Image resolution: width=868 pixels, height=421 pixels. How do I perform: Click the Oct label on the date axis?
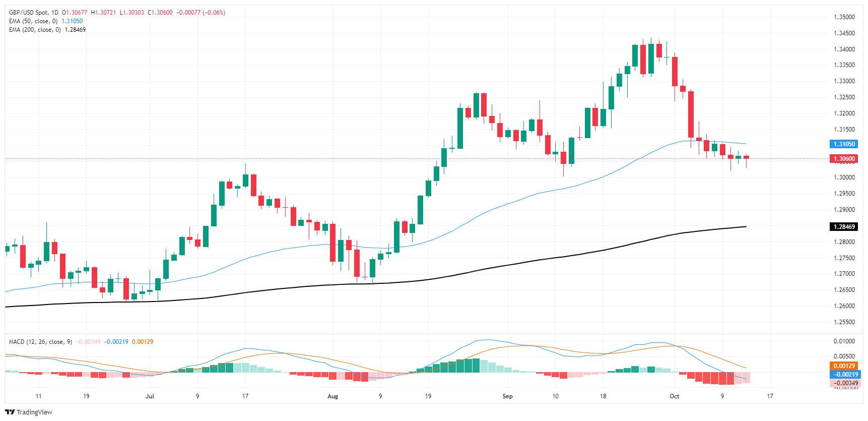click(674, 396)
